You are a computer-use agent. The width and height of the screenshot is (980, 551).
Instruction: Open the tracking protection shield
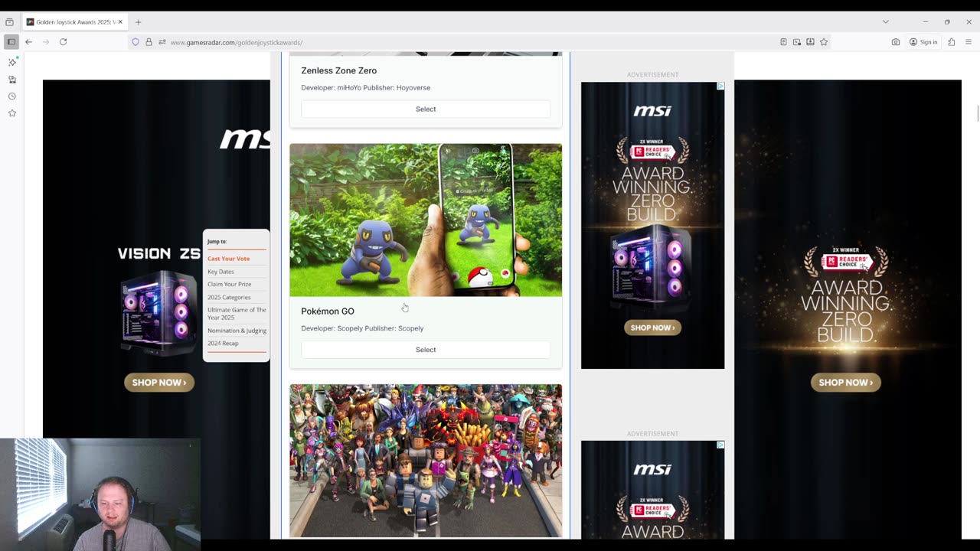click(x=136, y=42)
